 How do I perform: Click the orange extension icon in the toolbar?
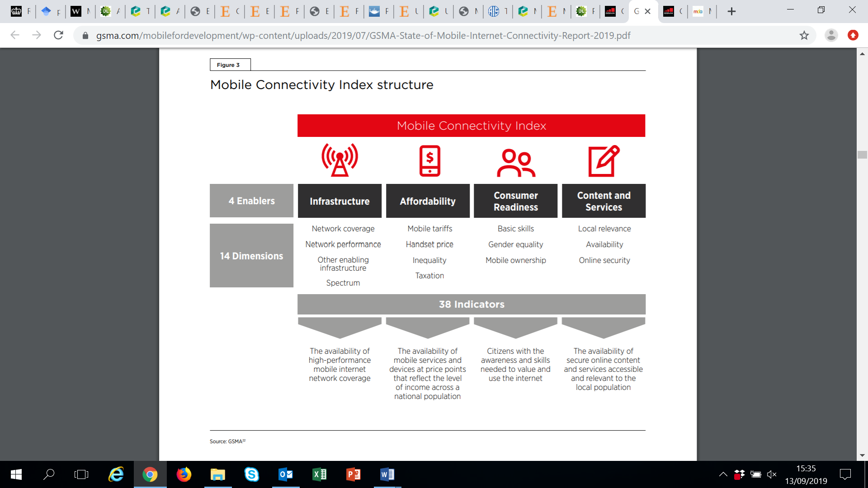tap(854, 35)
